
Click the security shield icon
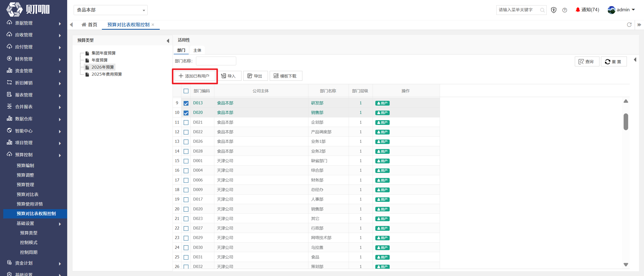click(x=554, y=10)
